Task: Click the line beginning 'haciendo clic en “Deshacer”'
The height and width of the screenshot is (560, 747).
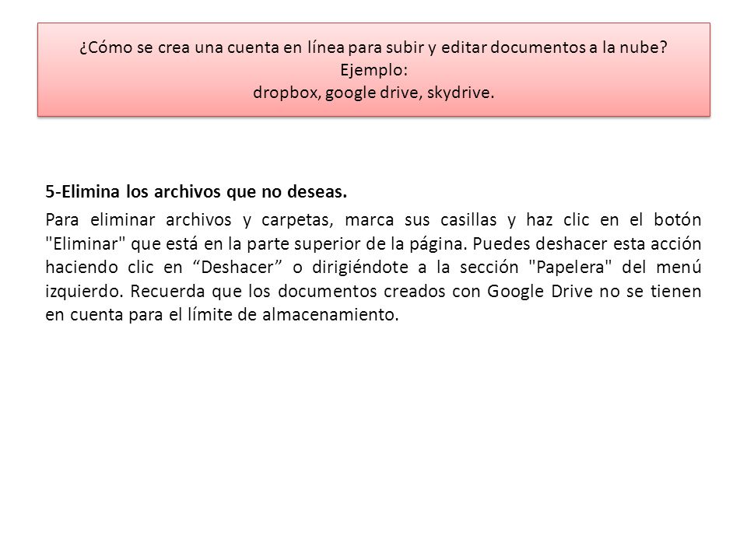Action: [x=373, y=267]
